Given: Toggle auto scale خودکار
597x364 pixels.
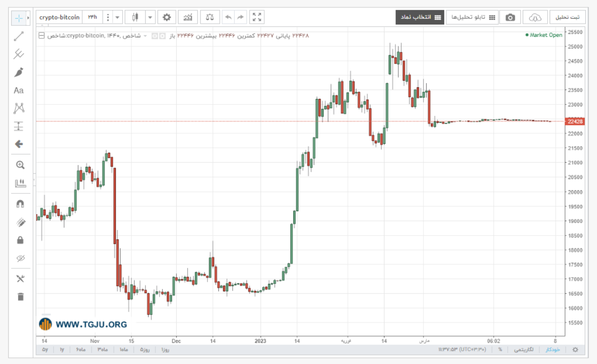Looking at the screenshot, I should [553, 350].
